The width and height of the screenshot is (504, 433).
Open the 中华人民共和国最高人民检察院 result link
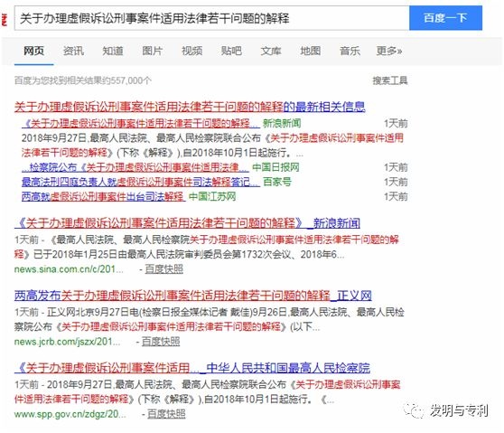pyautogui.click(x=192, y=368)
